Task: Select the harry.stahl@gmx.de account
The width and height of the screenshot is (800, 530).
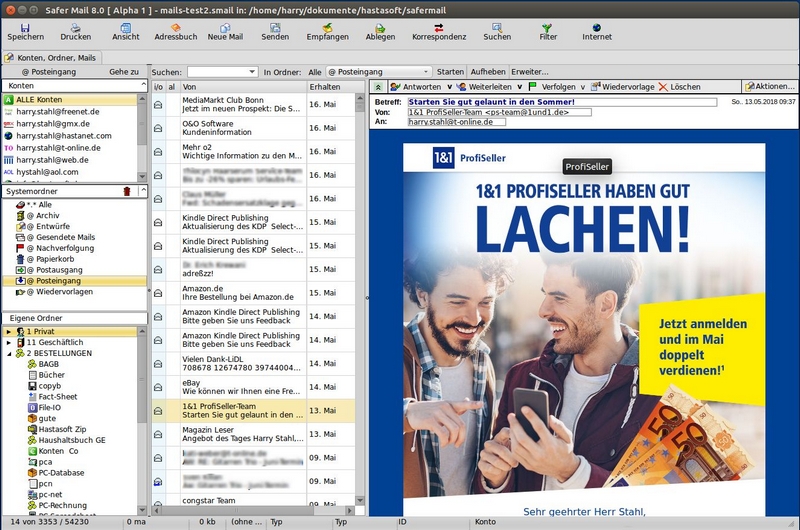Action: [x=70, y=123]
